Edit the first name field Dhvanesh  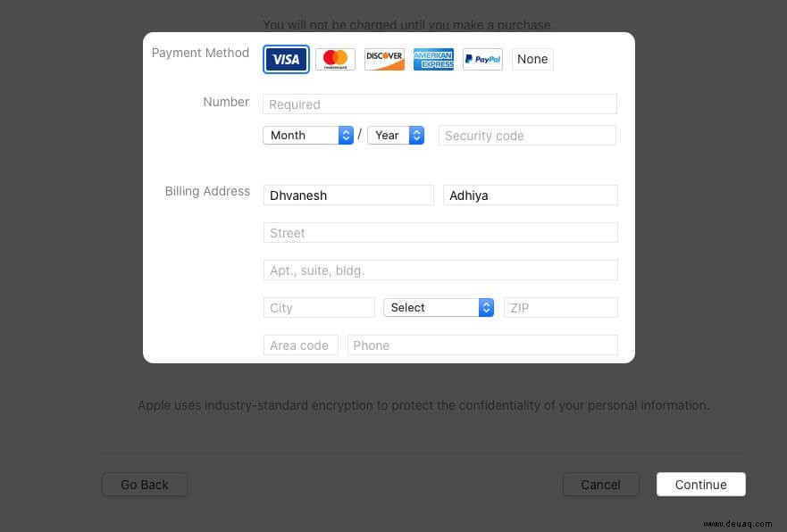coord(348,195)
